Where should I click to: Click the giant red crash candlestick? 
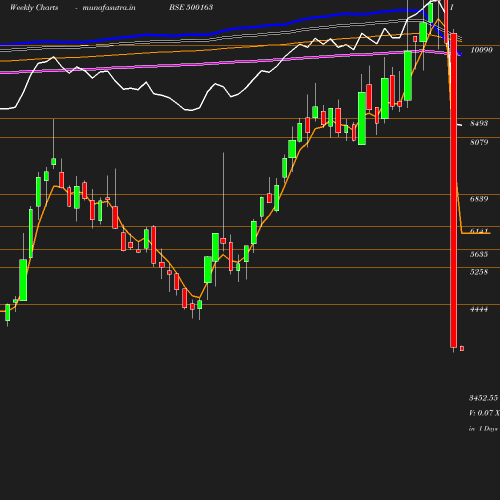(454, 190)
